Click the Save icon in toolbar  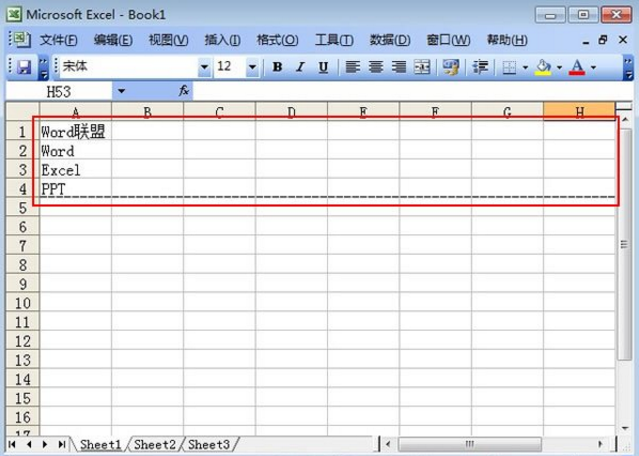click(x=24, y=67)
